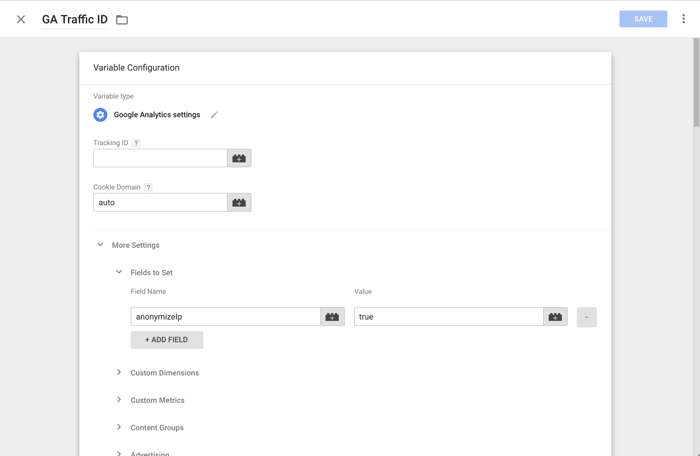Click the folder icon next to GA Traffic ID

[122, 20]
